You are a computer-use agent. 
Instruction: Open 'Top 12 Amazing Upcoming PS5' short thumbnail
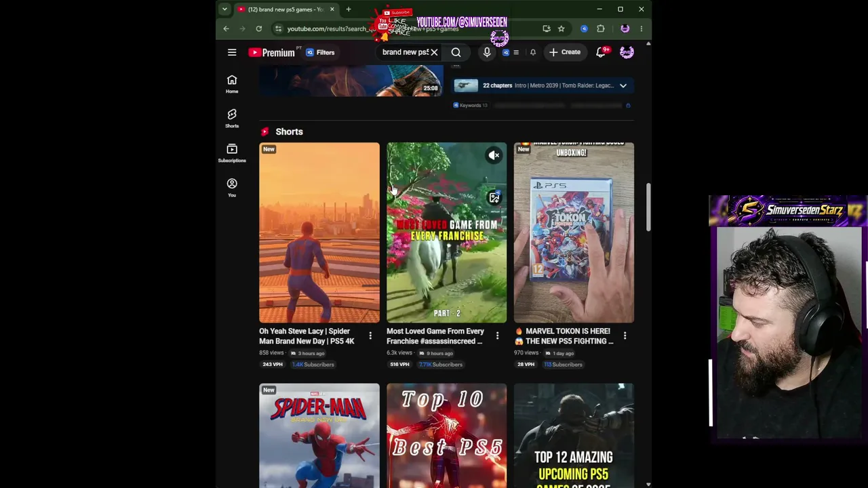[x=574, y=435]
